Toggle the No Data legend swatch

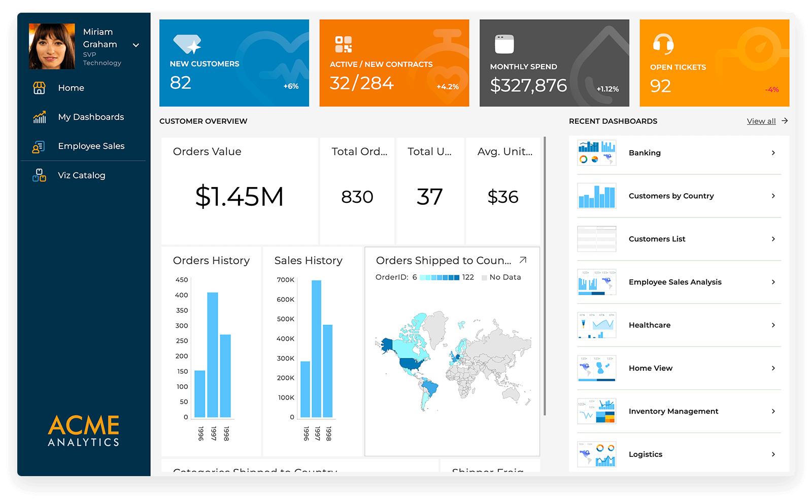[484, 277]
